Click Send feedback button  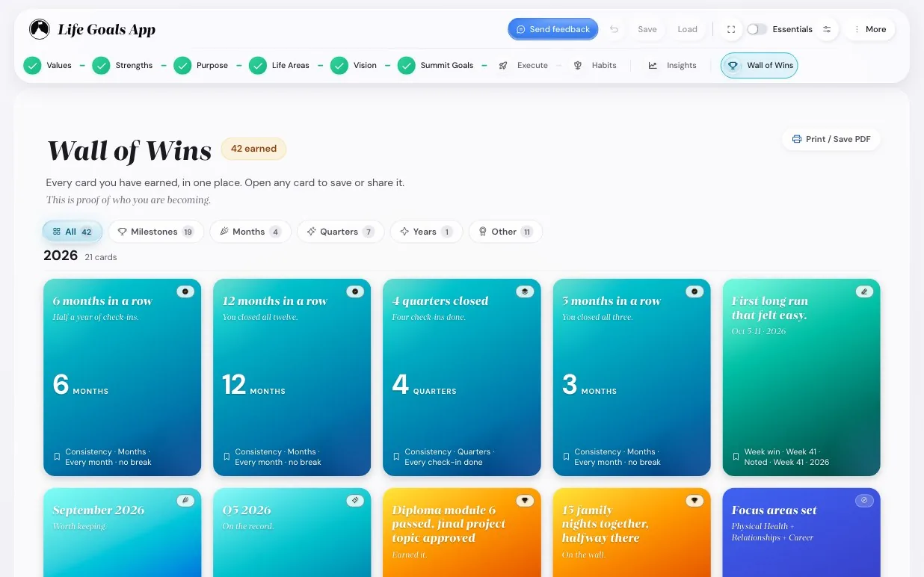552,29
